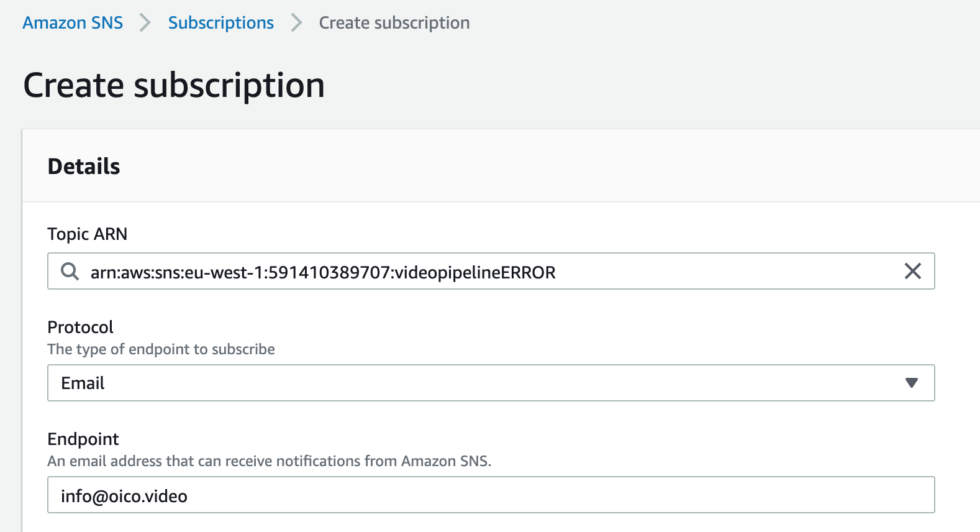The width and height of the screenshot is (980, 532).
Task: Click the Create subscription breadcrumb item
Action: (x=394, y=23)
